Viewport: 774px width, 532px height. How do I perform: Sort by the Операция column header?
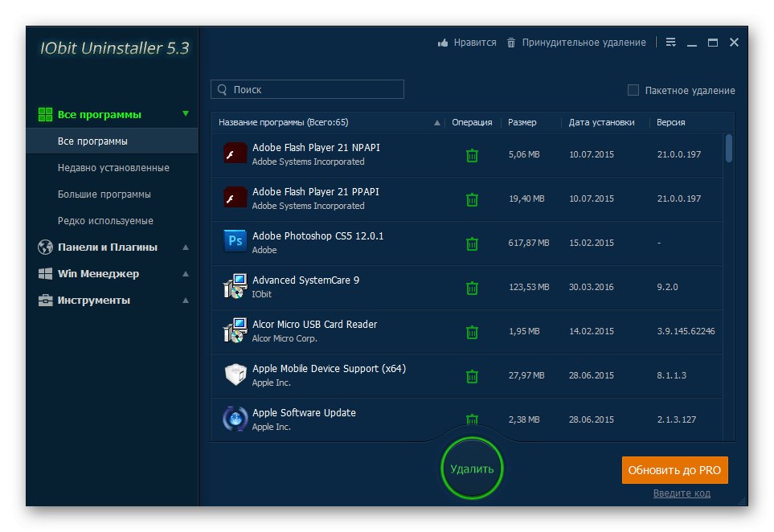472,122
